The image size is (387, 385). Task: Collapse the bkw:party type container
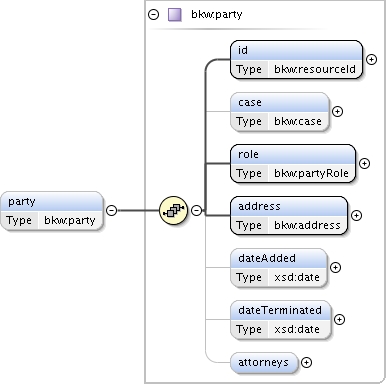click(x=153, y=15)
